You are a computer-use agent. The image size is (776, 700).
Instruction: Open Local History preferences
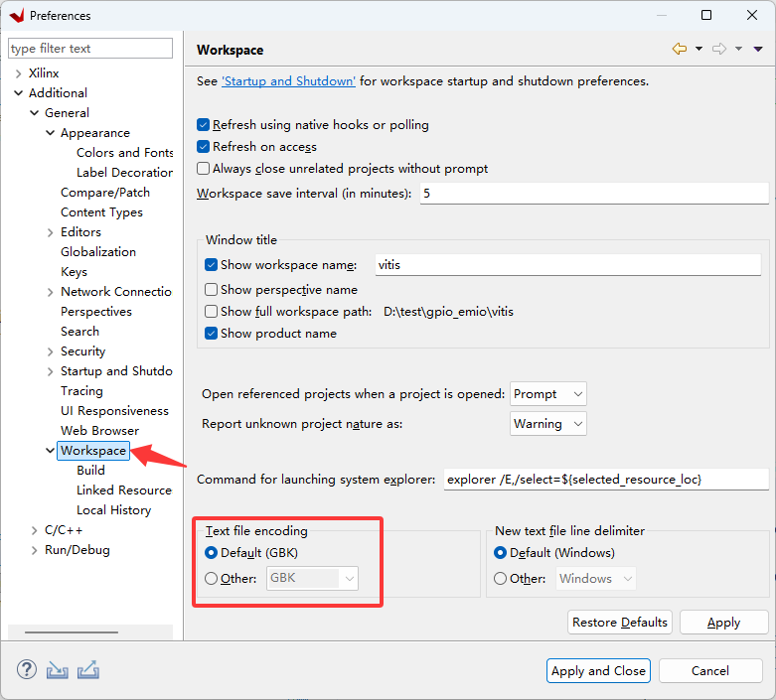point(114,510)
